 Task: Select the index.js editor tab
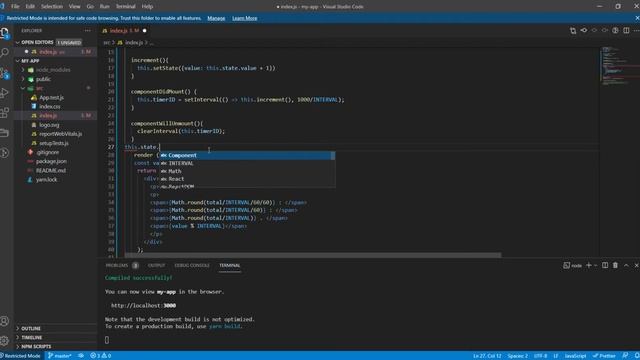(124, 31)
